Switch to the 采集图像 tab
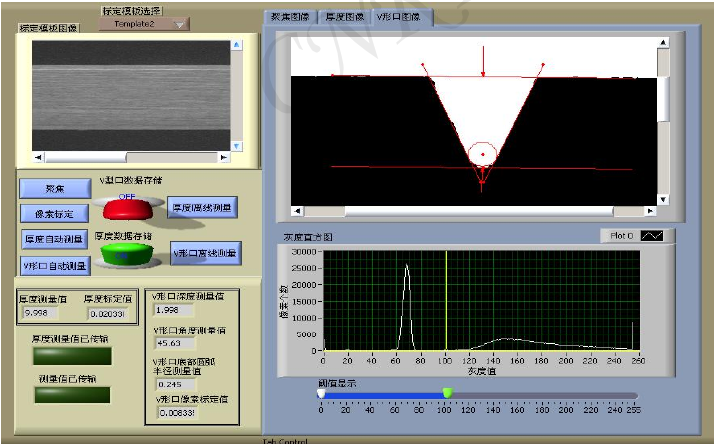 click(291, 17)
